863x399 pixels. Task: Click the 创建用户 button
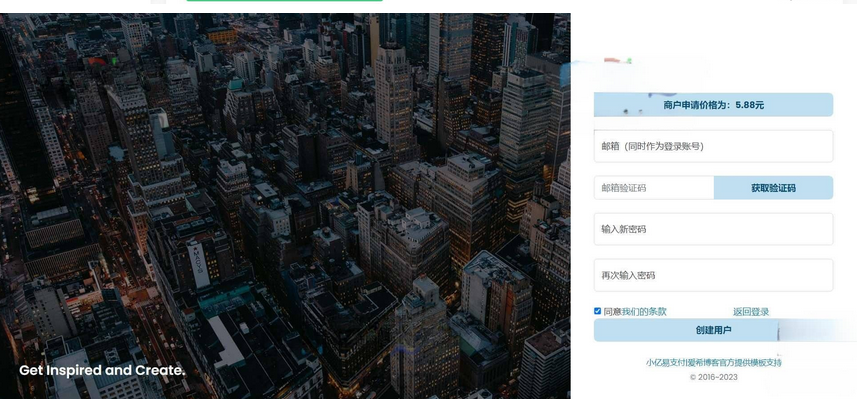click(x=713, y=330)
